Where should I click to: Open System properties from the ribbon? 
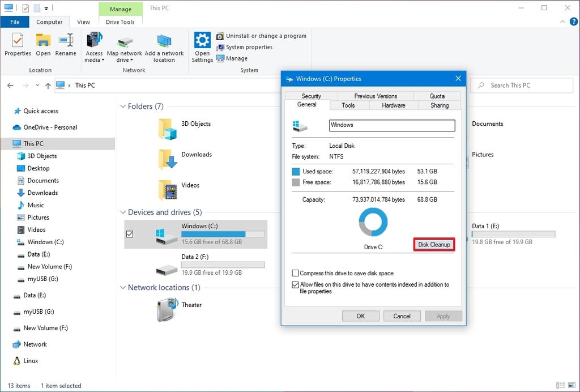click(x=220, y=47)
